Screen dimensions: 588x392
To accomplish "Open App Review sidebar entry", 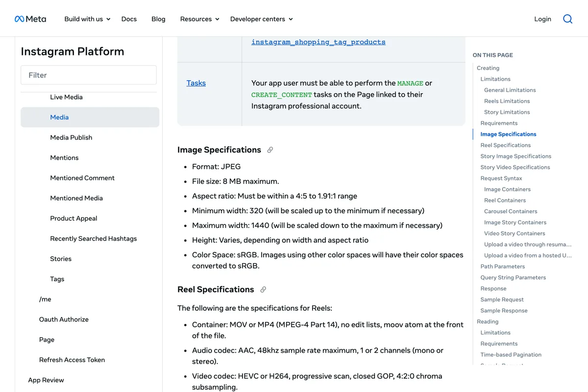I will [x=46, y=380].
